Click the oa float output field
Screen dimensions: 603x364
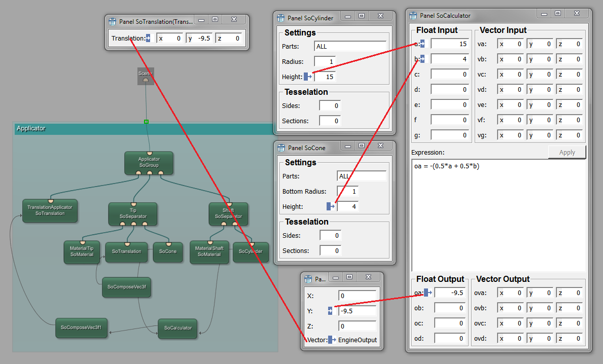coord(449,293)
